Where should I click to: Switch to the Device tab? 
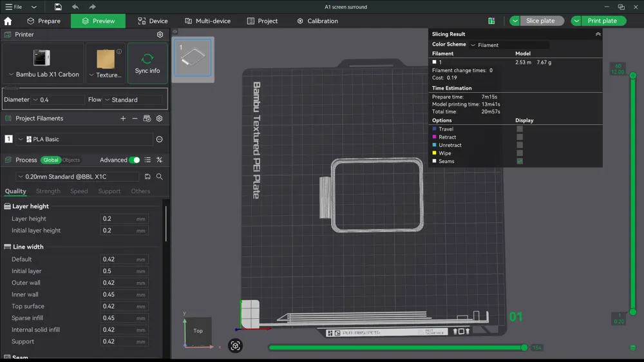point(153,21)
